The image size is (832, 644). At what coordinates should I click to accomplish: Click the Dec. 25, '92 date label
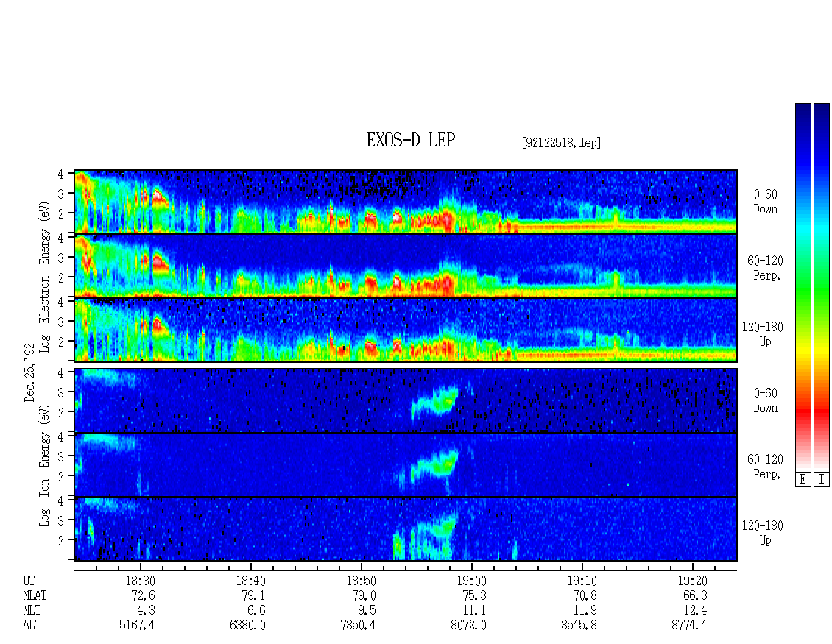pos(29,373)
